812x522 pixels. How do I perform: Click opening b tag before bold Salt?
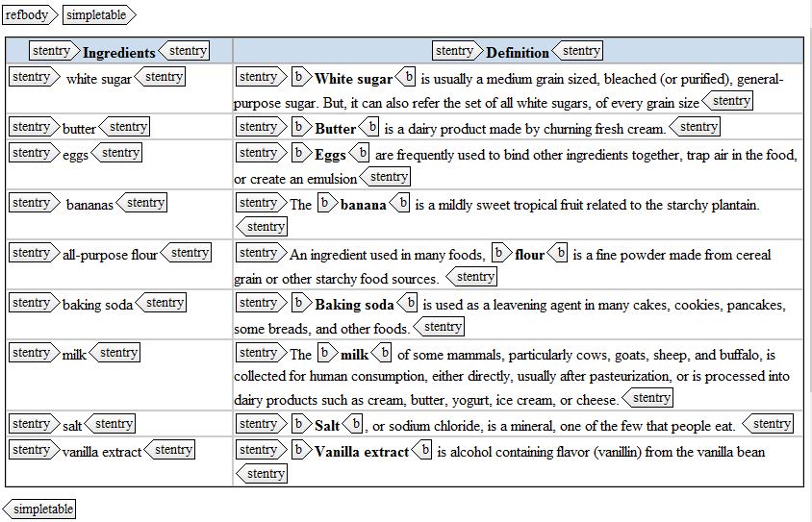coord(301,424)
